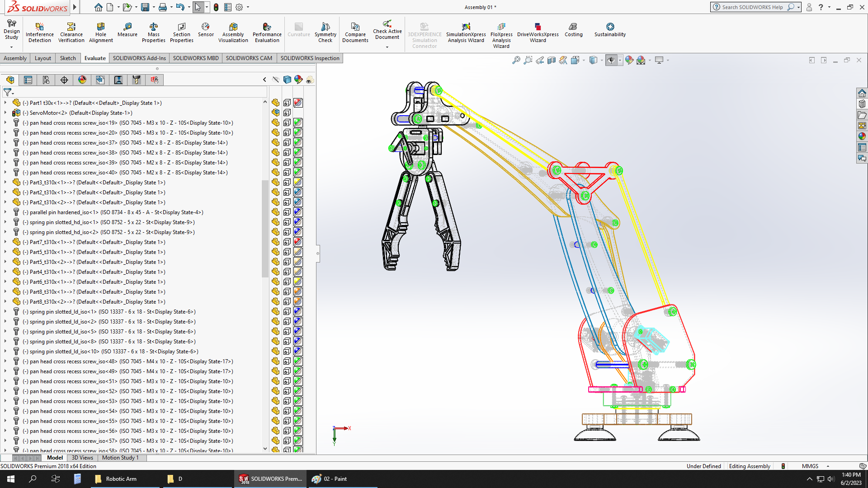
Task: Start SimulationXpress Analysis Wizard
Action: (x=466, y=33)
